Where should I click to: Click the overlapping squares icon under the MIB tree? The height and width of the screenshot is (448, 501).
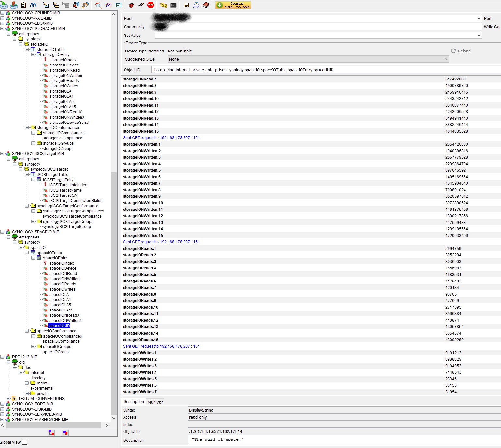click(65, 433)
